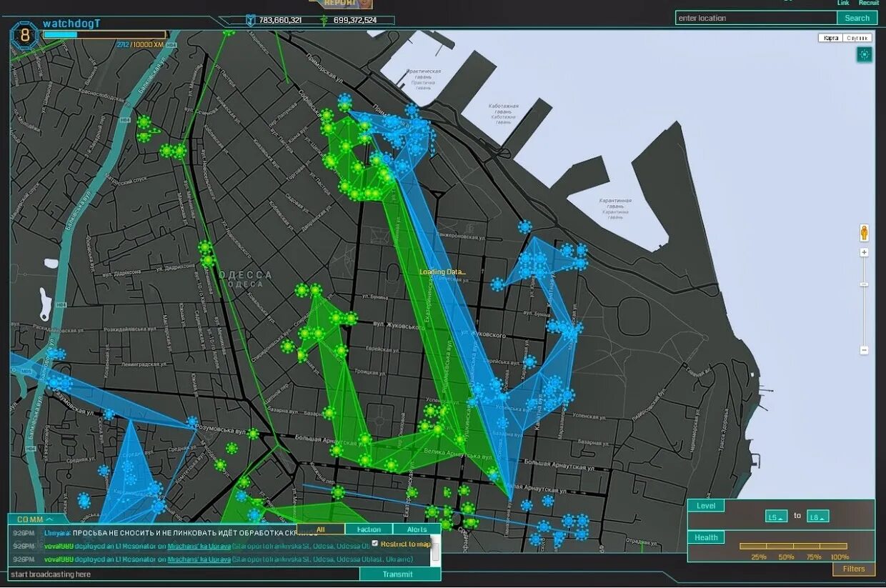Switch map type to Спутник
Screen dimensions: 886x588
[858, 38]
